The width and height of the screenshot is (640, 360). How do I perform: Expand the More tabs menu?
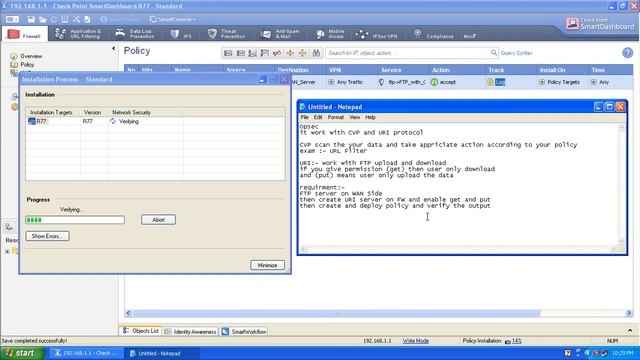(470, 36)
